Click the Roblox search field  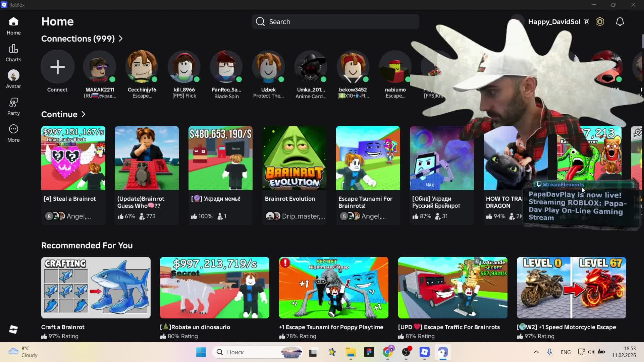click(335, 22)
